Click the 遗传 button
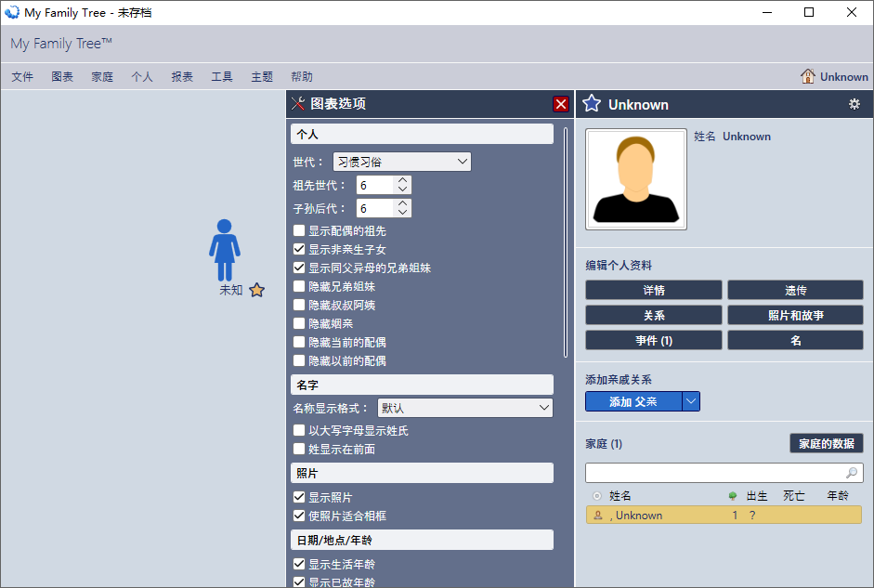Screen dimensions: 874x588 pyautogui.click(x=795, y=290)
